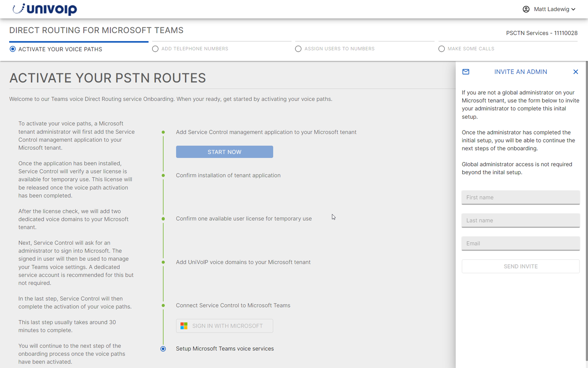588x368 pixels.
Task: Select the Activate Your Voice Paths radio button
Action: tap(13, 49)
